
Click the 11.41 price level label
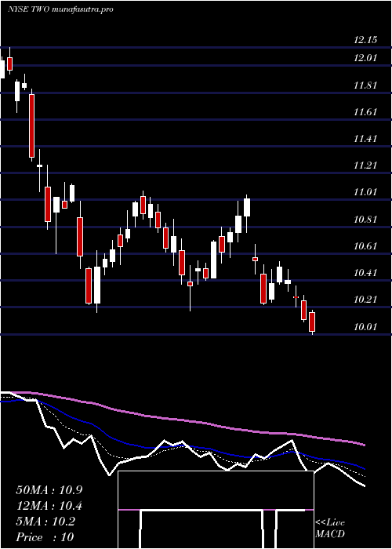tap(365, 139)
